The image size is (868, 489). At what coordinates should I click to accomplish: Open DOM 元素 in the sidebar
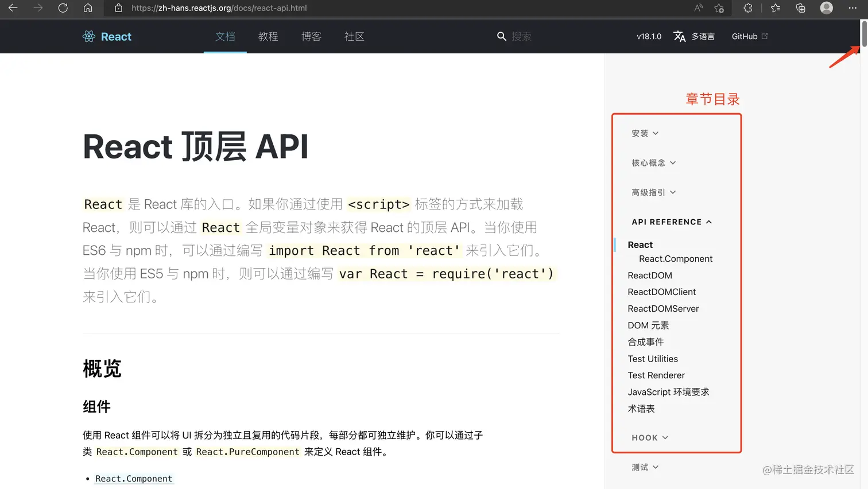[648, 325]
